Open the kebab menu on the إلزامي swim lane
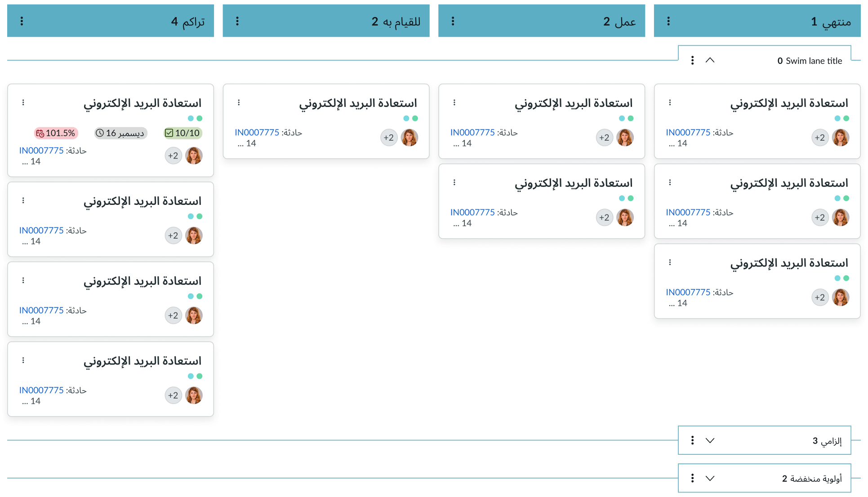868x497 pixels. pos(693,440)
